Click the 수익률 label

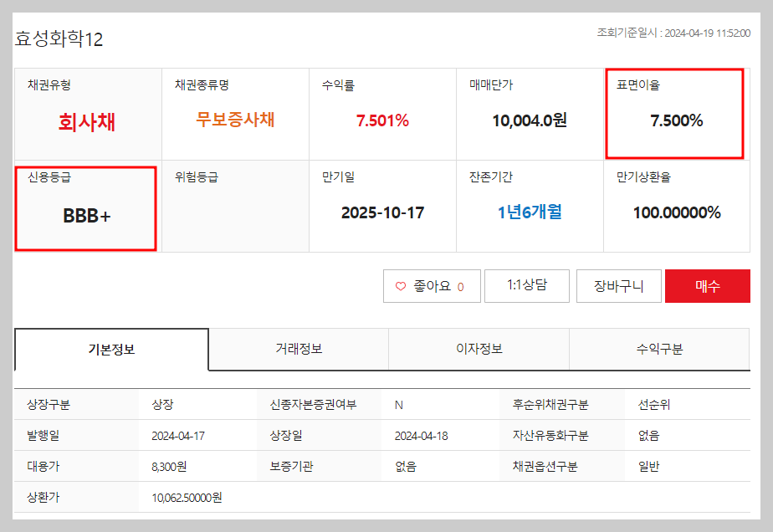338,84
